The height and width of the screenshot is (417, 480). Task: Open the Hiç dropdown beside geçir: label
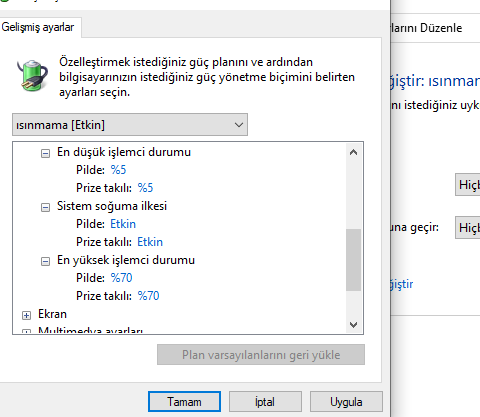coord(468,228)
